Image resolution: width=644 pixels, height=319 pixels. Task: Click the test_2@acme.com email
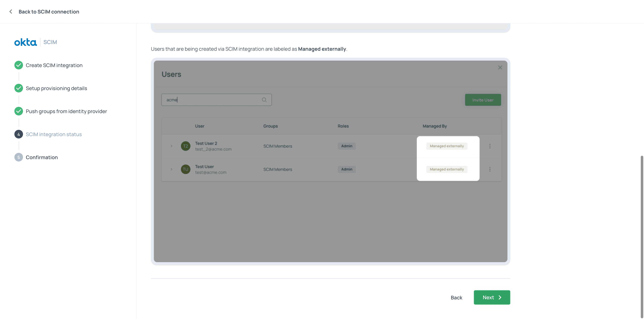pyautogui.click(x=213, y=149)
